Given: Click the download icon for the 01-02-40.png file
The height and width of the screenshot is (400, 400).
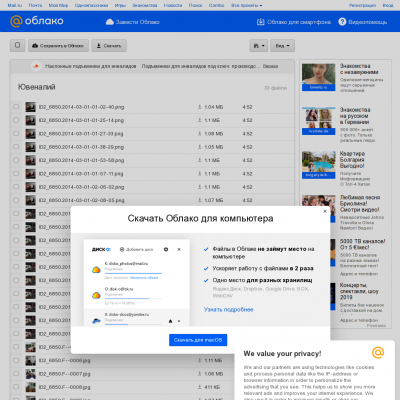Looking at the screenshot, I should 199,107.
